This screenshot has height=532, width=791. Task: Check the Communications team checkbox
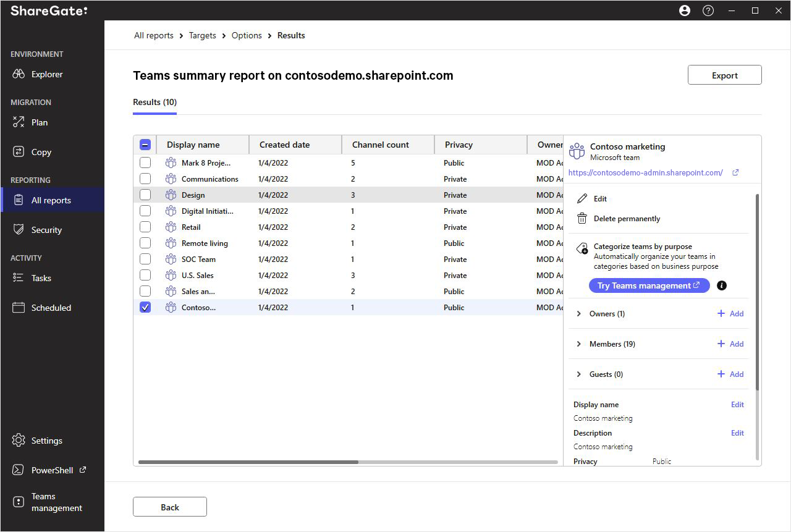145,179
